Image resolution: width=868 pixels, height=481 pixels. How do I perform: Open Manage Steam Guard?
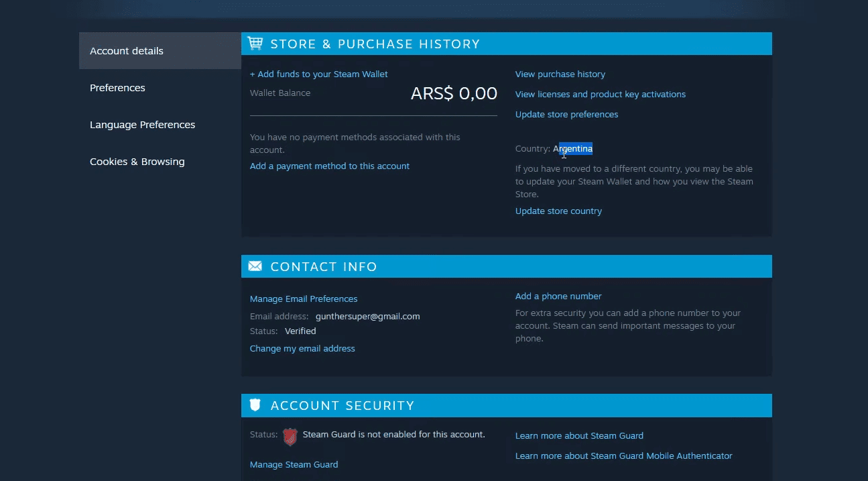point(294,465)
